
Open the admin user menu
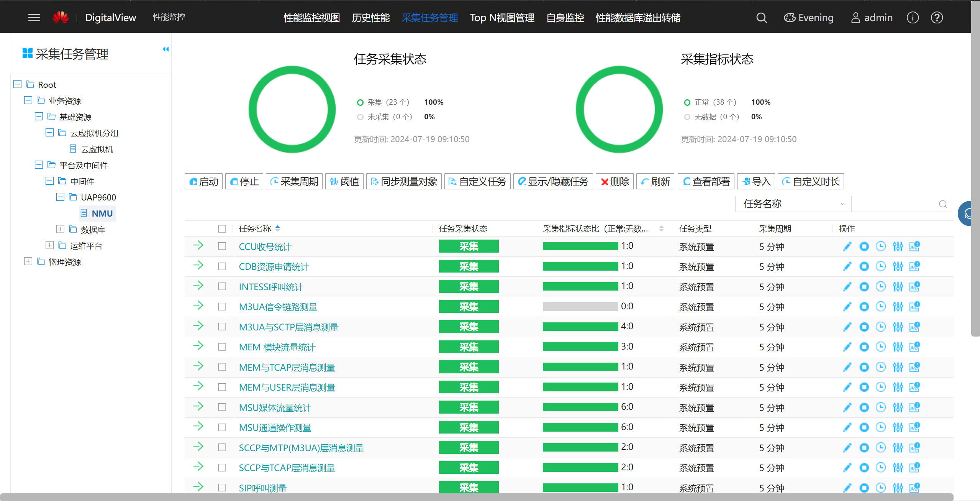coord(872,18)
